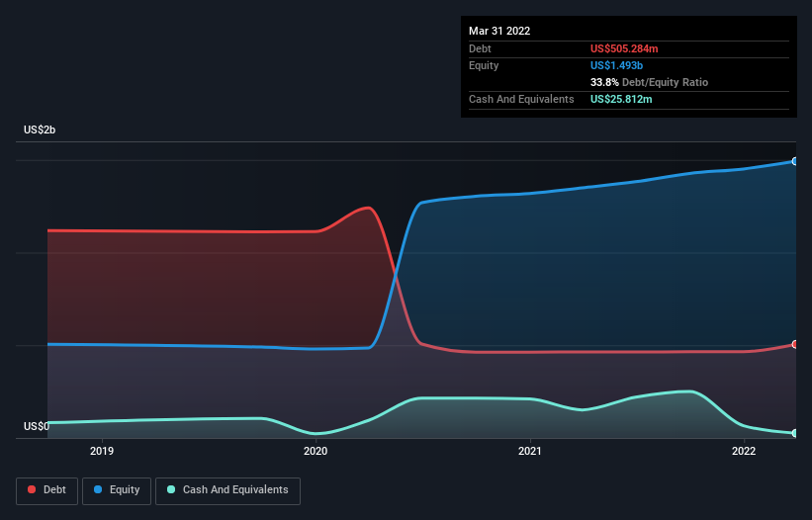This screenshot has width=812, height=520.
Task: Toggle the Equity series legend button
Action: tap(117, 490)
